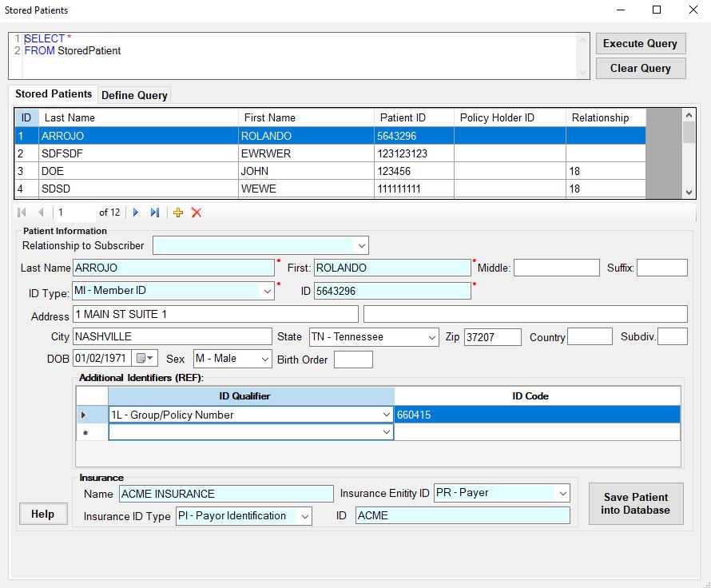Go to first record navigator icon
Image resolution: width=711 pixels, height=588 pixels.
pyautogui.click(x=22, y=213)
